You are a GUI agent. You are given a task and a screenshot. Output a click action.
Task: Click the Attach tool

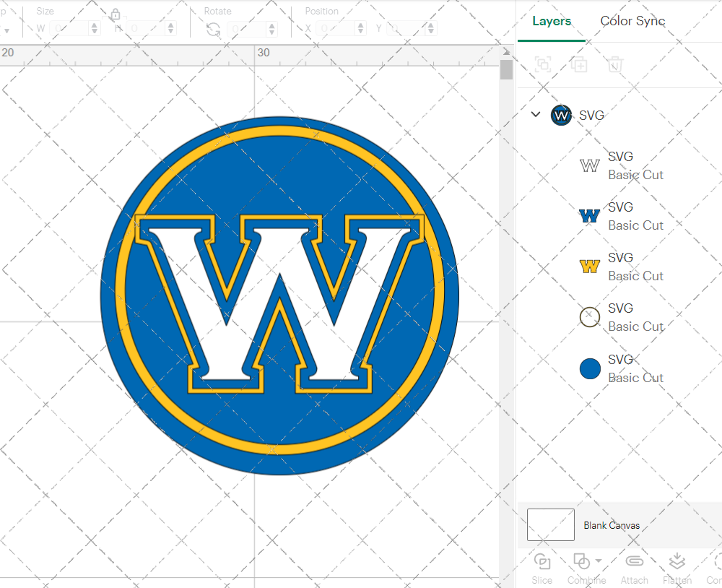[634, 568]
